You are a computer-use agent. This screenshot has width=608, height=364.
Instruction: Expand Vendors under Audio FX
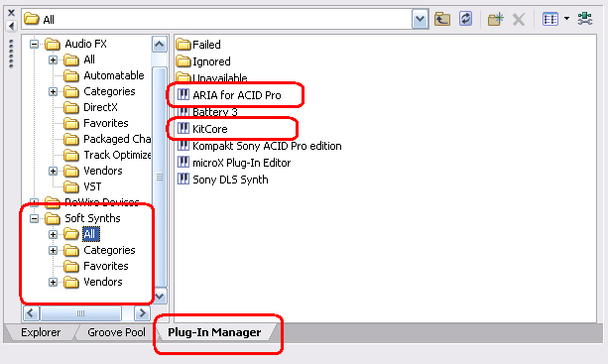click(x=53, y=171)
